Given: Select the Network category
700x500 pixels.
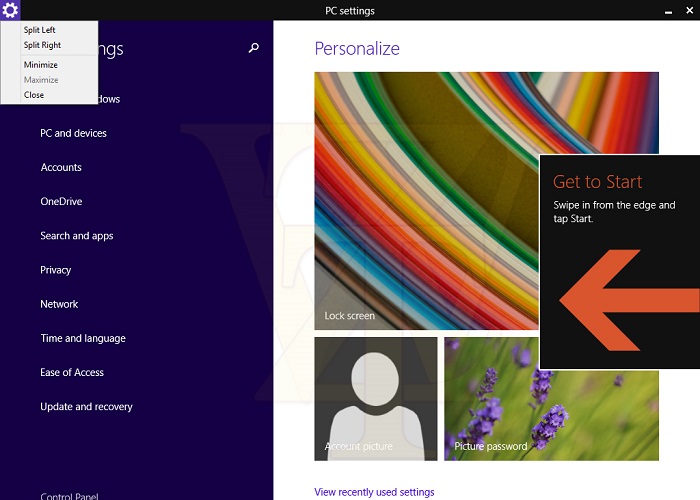Looking at the screenshot, I should click(x=59, y=304).
